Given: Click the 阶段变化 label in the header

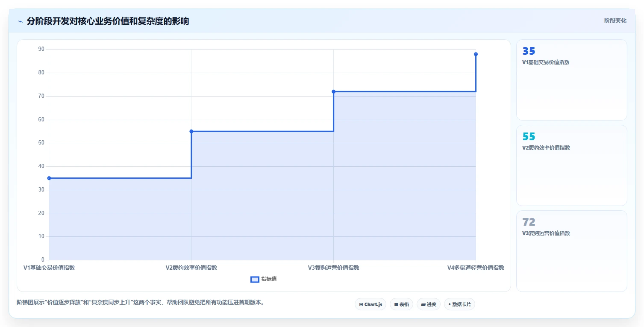Looking at the screenshot, I should pos(615,21).
